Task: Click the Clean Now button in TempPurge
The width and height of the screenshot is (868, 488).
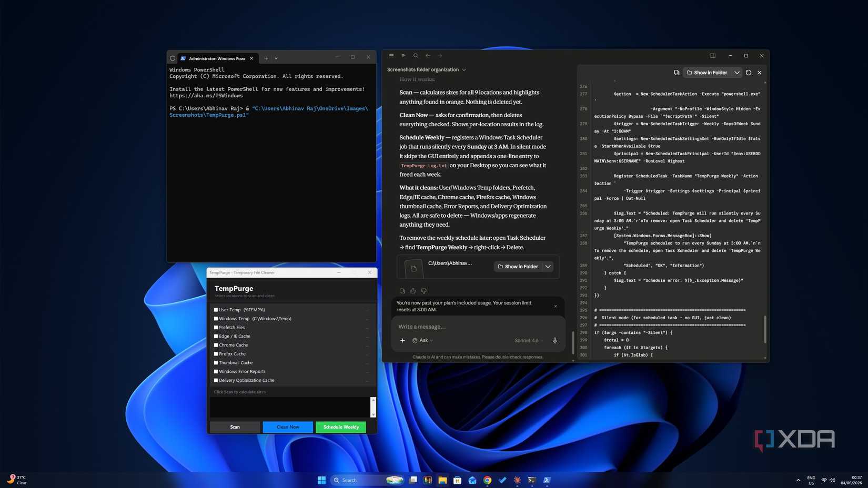Action: 288,427
